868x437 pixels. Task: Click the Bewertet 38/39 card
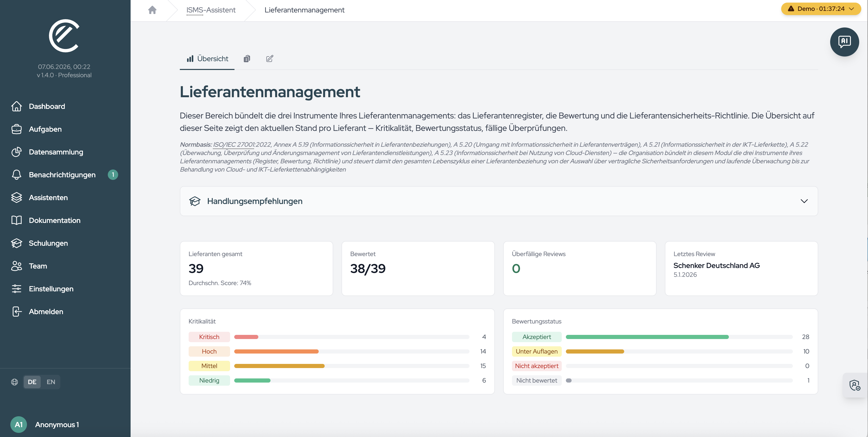pos(418,269)
